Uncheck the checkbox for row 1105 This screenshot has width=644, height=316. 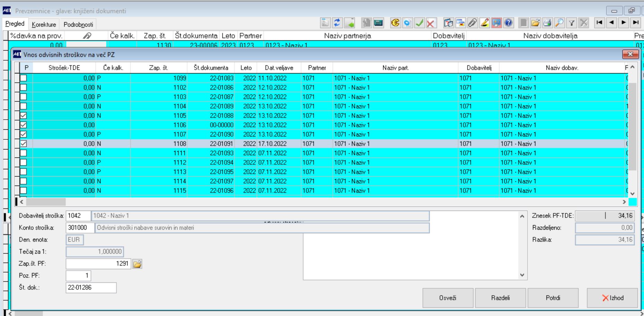[23, 116]
